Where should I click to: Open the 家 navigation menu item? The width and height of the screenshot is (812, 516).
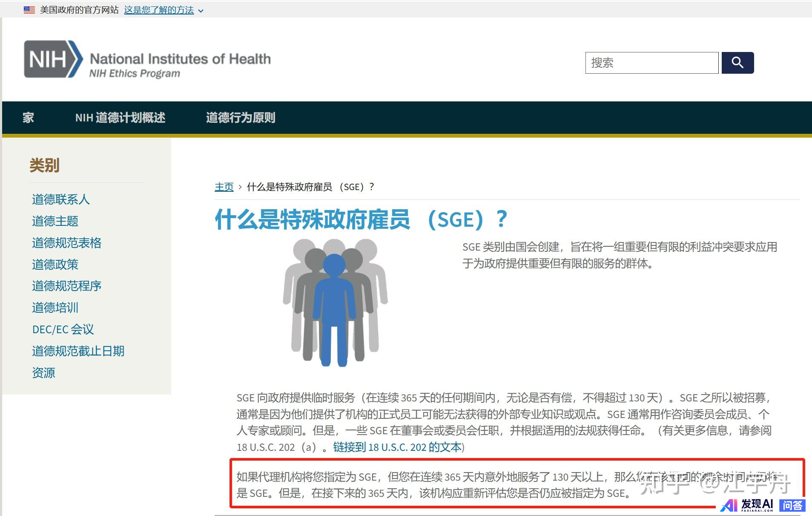28,118
